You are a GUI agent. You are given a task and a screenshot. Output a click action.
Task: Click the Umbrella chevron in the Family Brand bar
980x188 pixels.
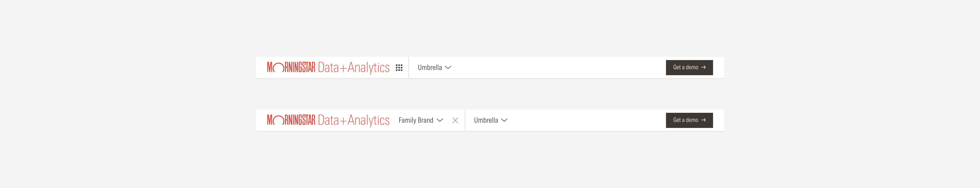click(504, 120)
